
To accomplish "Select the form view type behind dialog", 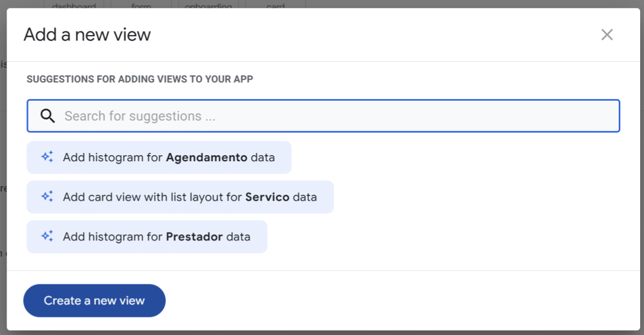I will tap(141, 6).
